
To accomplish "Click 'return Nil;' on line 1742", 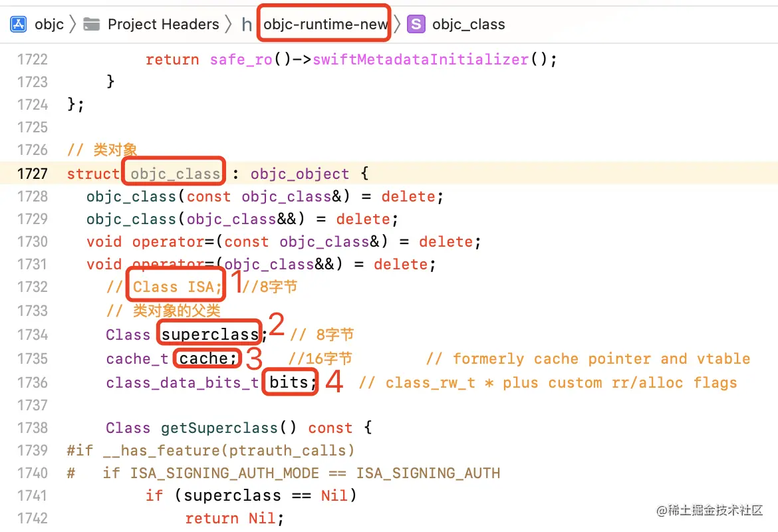I will tap(234, 519).
